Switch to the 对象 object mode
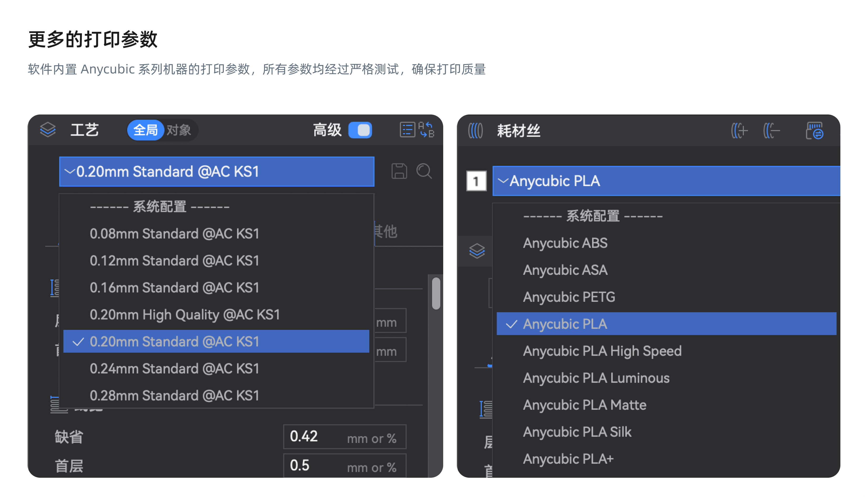The height and width of the screenshot is (503, 868). click(179, 130)
